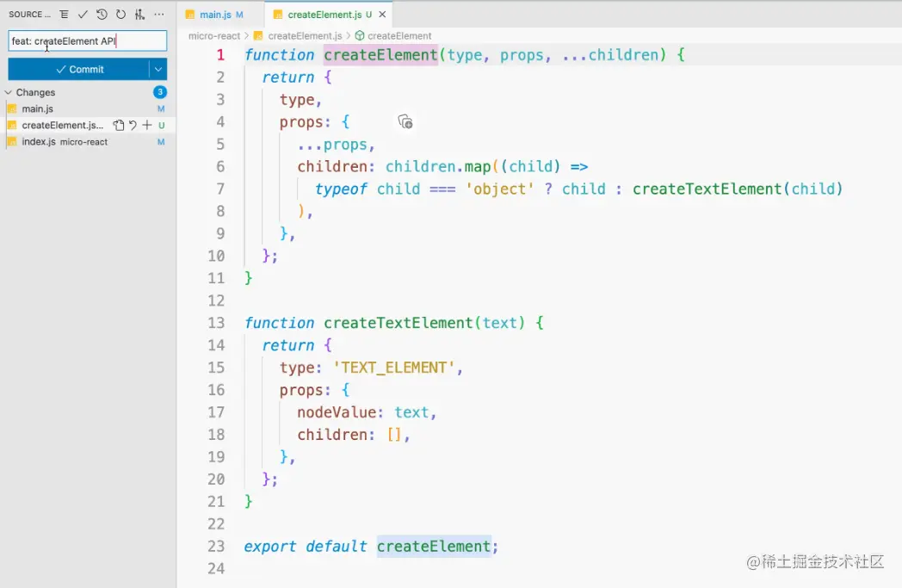The image size is (902, 588).
Task: Click the Commit button
Action: 79,69
